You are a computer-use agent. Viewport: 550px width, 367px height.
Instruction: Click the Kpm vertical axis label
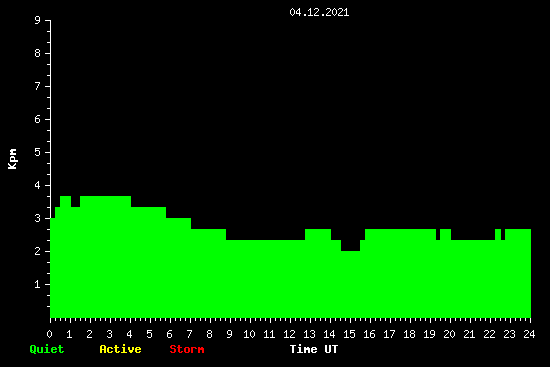(x=13, y=159)
